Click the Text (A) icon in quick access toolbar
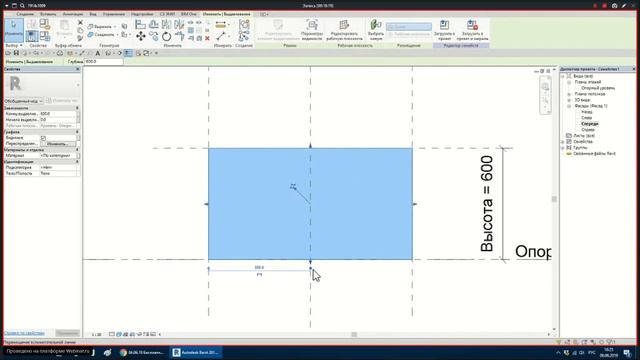The height and width of the screenshot is (360, 640). [x=98, y=53]
